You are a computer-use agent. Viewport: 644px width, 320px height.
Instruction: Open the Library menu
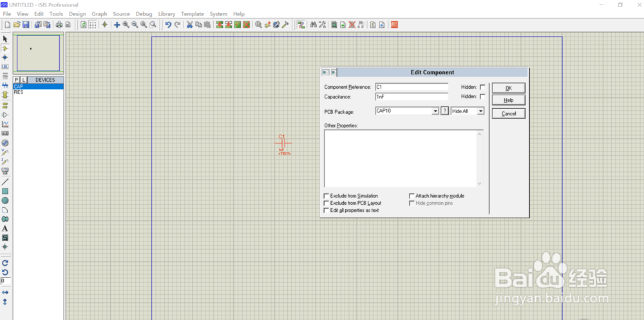pos(166,14)
